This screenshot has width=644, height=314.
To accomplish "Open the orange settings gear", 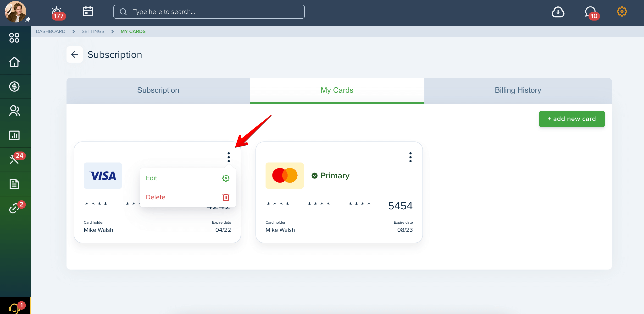I will pos(622,12).
